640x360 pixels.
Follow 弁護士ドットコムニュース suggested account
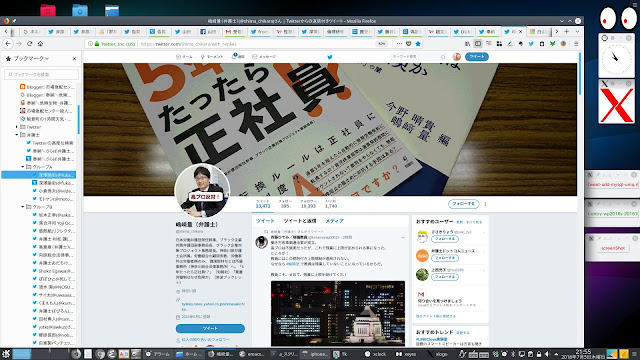click(444, 258)
